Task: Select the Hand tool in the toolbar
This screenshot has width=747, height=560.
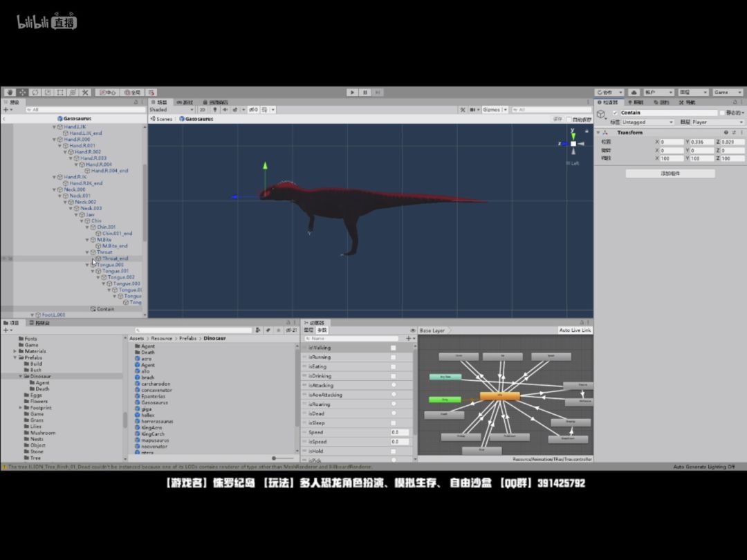Action: coord(10,93)
